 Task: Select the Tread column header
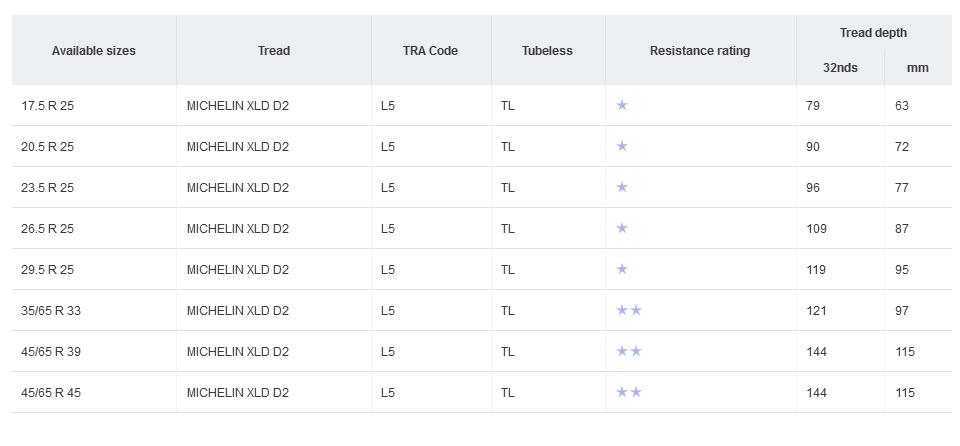274,51
